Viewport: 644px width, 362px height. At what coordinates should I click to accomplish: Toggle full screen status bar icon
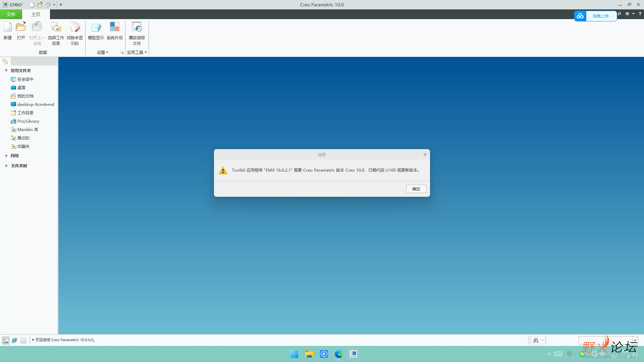click(23, 341)
